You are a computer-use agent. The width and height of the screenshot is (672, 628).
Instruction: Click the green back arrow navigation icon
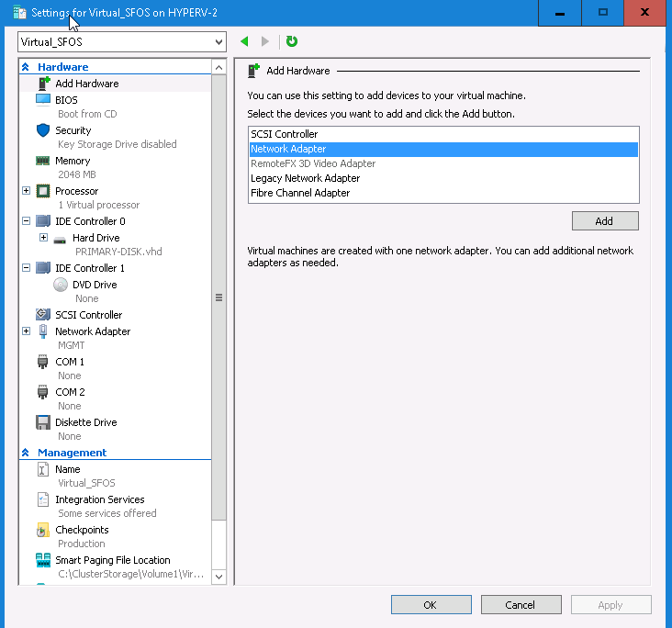[x=244, y=41]
